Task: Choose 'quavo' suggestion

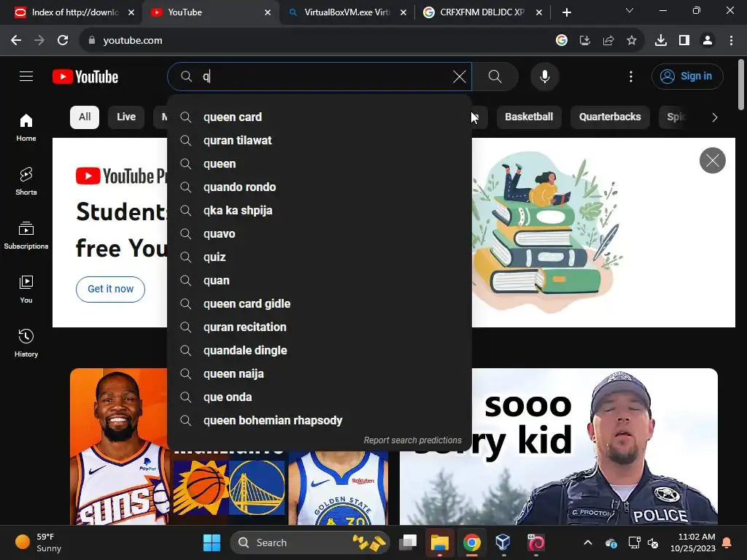Action: (x=320, y=234)
